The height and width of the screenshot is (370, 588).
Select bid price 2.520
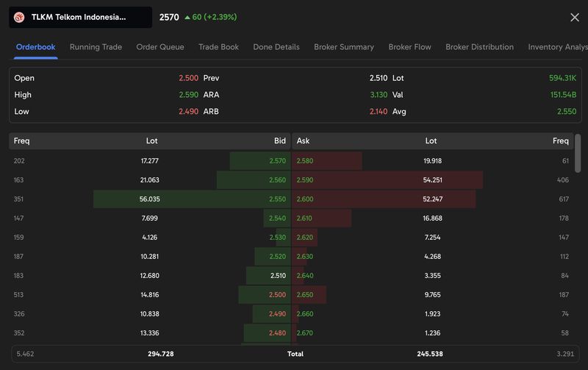(278, 256)
